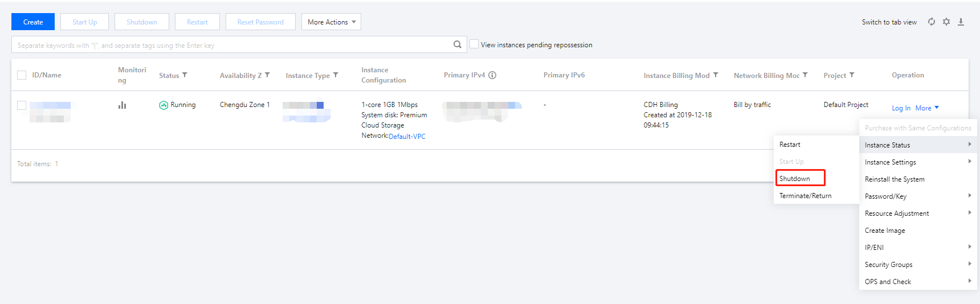Image resolution: width=980 pixels, height=304 pixels.
Task: Click the search magnifier icon
Action: coord(457,44)
